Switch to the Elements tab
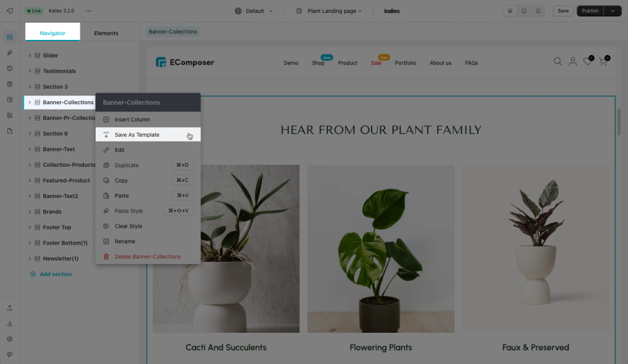 click(x=106, y=33)
